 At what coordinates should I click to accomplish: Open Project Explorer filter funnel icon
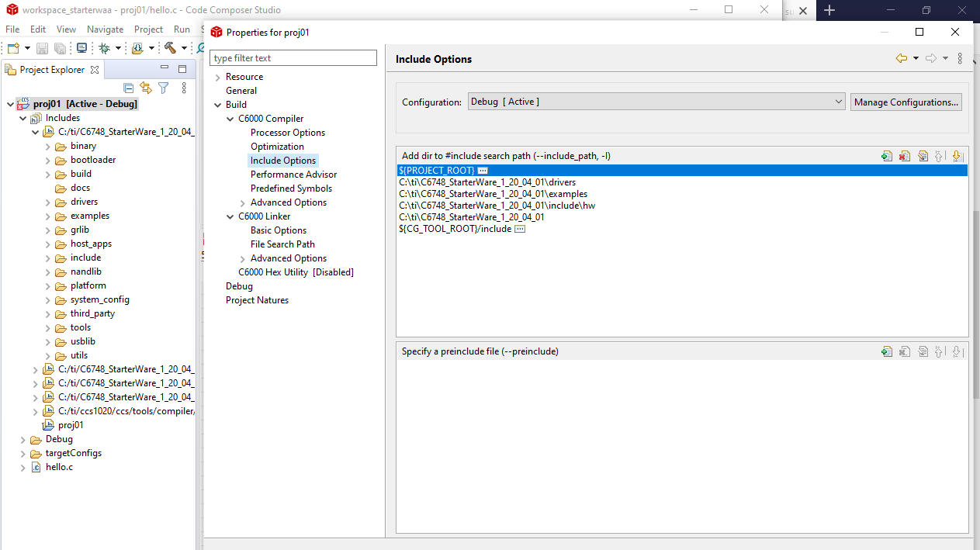(163, 88)
